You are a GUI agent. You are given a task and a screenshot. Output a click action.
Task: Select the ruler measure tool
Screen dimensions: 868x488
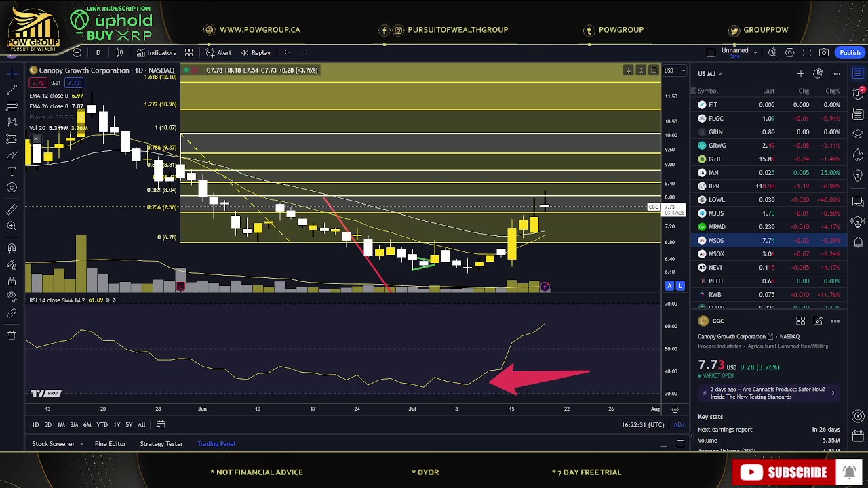click(12, 209)
